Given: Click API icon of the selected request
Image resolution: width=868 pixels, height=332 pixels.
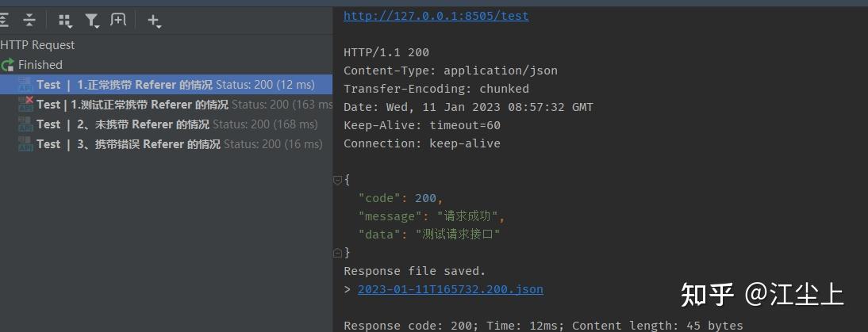Looking at the screenshot, I should pos(25,85).
